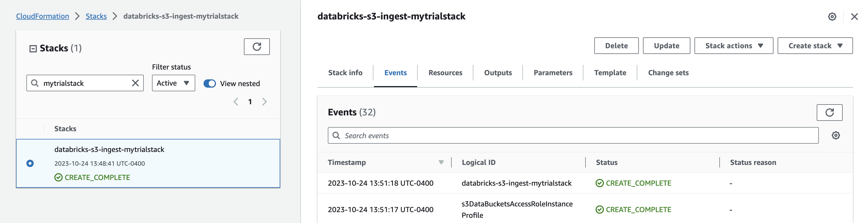This screenshot has width=868, height=223.
Task: Click CREATE_COMPLETE status in stacks list
Action: point(92,177)
